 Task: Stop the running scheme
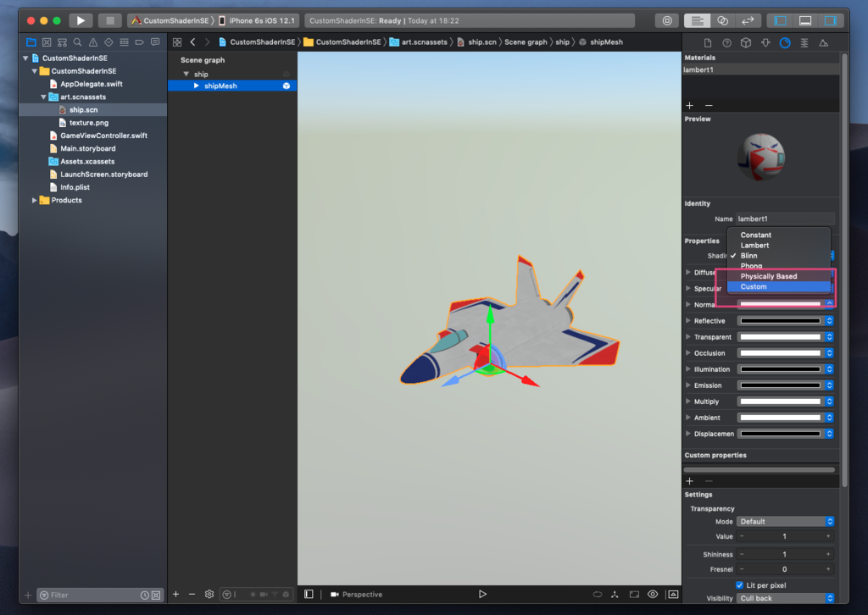click(x=109, y=20)
